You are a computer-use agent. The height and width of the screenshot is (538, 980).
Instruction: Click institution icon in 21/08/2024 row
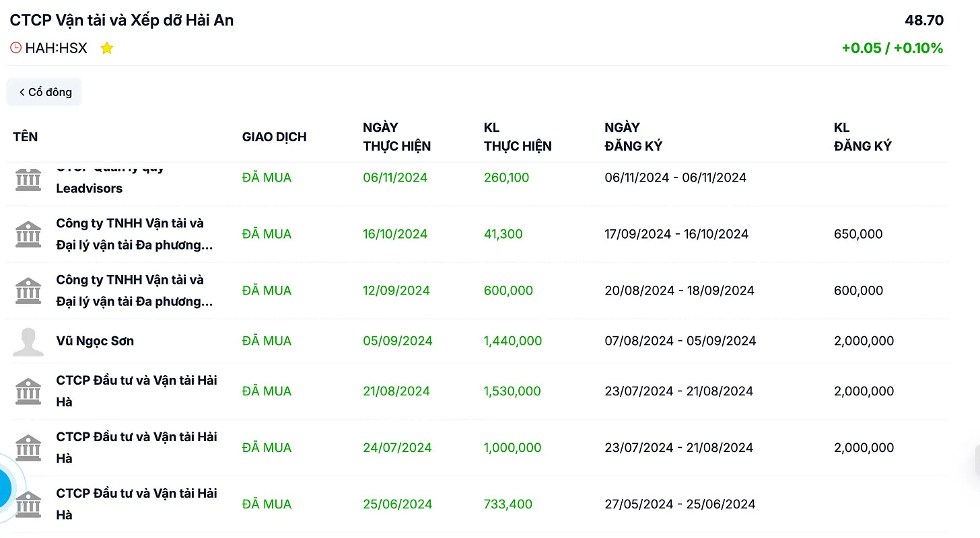coord(28,391)
